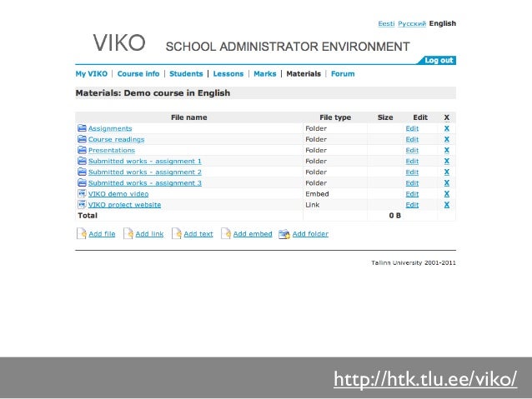Delete Submitted works assignment 2 with X

click(x=446, y=172)
